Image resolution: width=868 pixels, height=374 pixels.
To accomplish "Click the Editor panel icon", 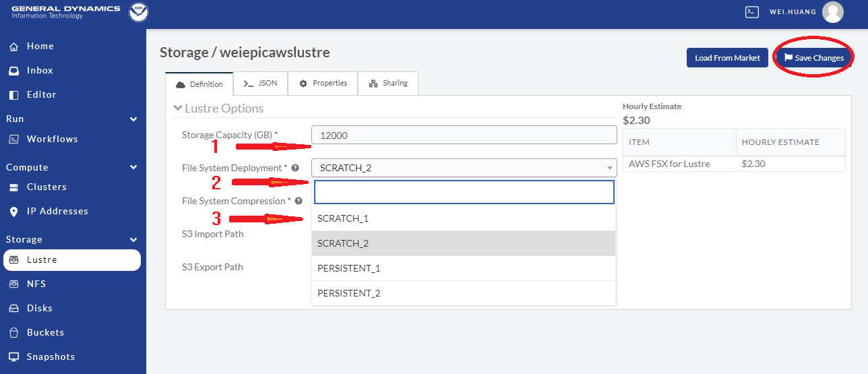I will coord(13,95).
